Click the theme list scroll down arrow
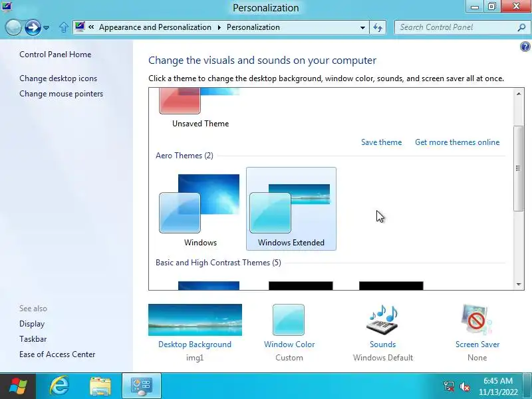This screenshot has width=532, height=399. pos(519,285)
